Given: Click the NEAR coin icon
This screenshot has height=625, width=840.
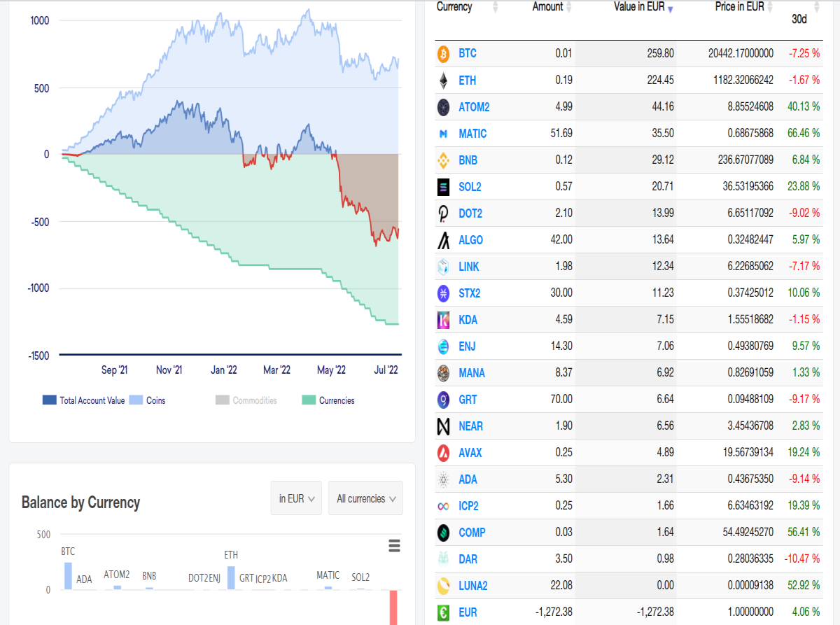Looking at the screenshot, I should click(443, 426).
